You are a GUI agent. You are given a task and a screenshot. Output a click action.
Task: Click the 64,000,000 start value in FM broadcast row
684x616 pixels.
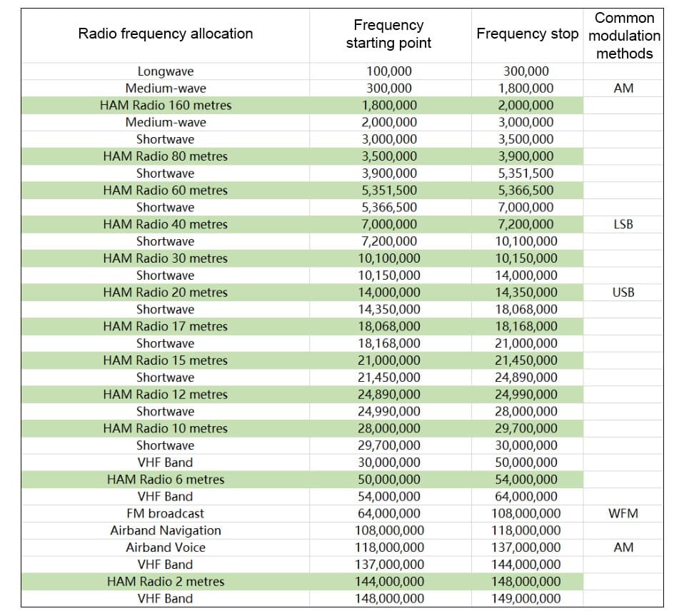pos(388,513)
